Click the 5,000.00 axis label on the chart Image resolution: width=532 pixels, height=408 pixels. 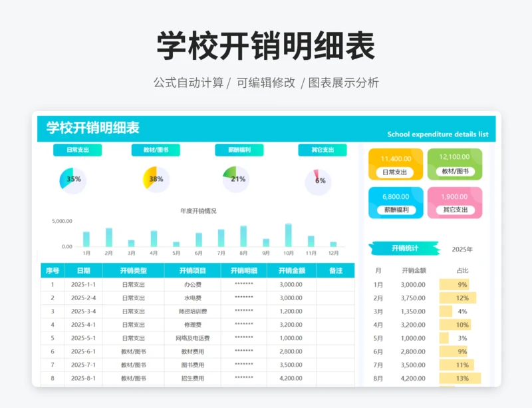[62, 221]
